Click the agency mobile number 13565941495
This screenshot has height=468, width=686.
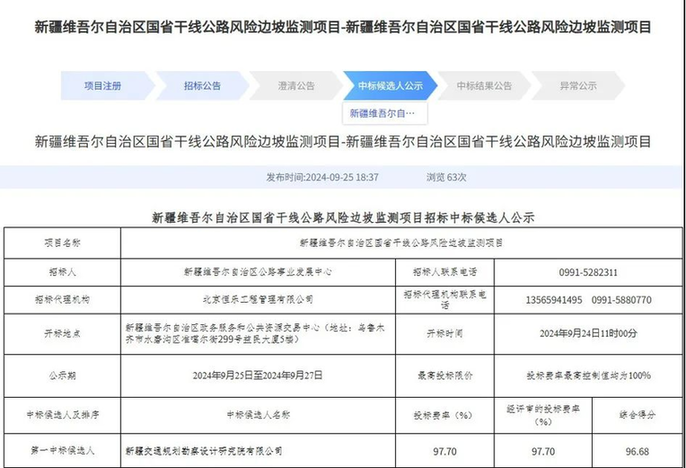[552, 299]
